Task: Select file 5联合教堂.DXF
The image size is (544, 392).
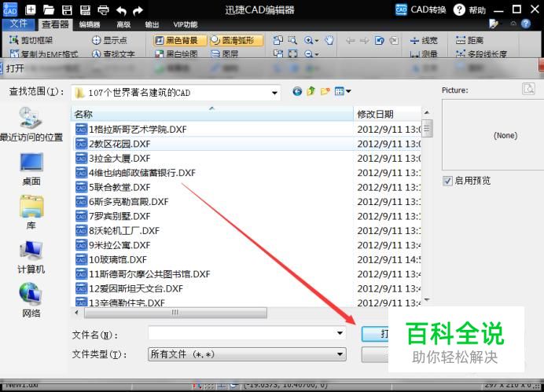Action: click(x=119, y=187)
